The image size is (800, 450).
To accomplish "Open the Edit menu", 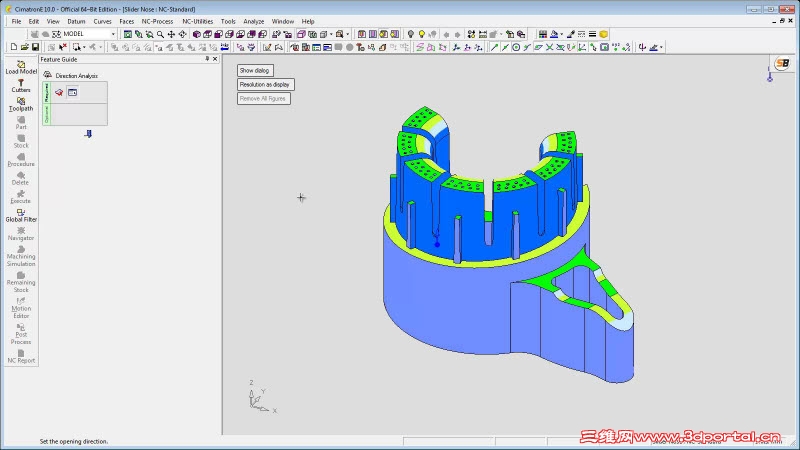I will coord(34,21).
